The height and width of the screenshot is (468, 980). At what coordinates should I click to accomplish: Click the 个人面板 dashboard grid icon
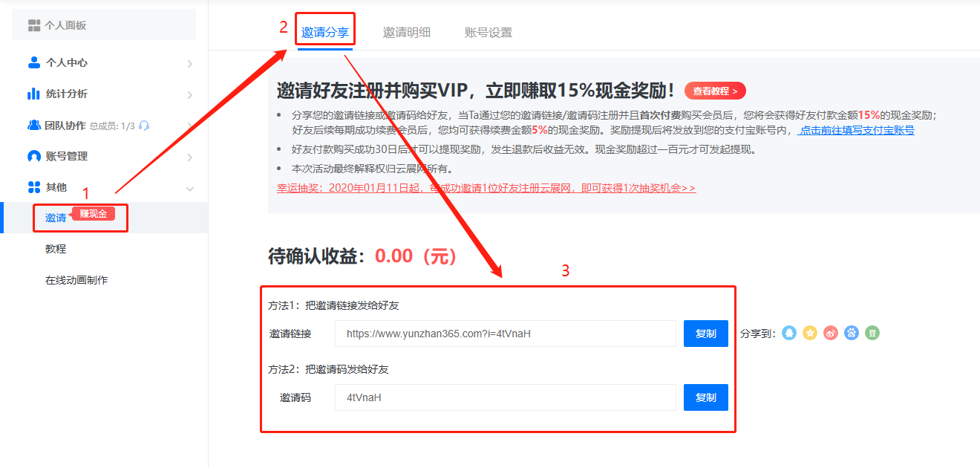point(34,25)
